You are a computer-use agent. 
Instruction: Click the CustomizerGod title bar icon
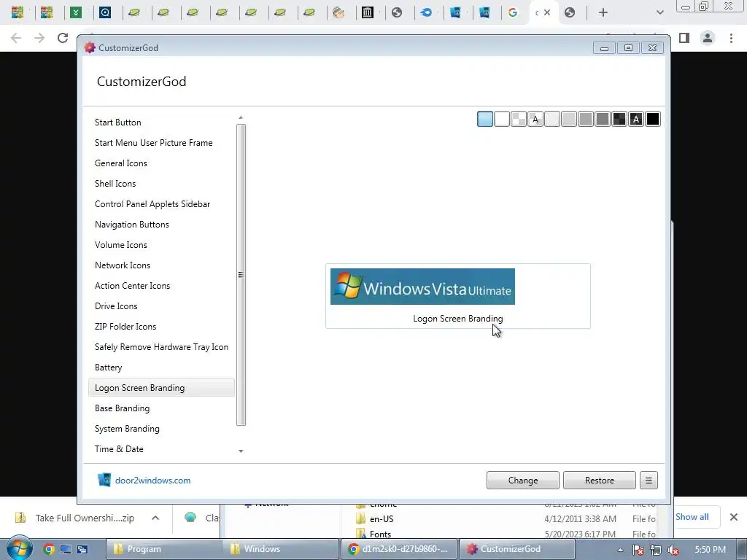(90, 47)
